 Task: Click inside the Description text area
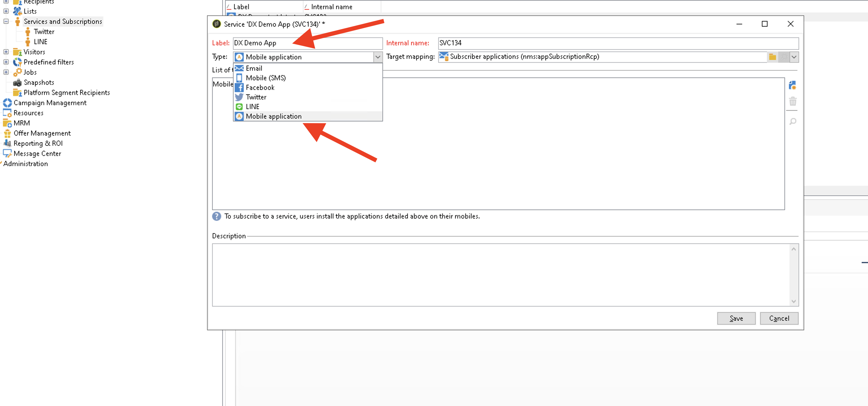tap(501, 275)
